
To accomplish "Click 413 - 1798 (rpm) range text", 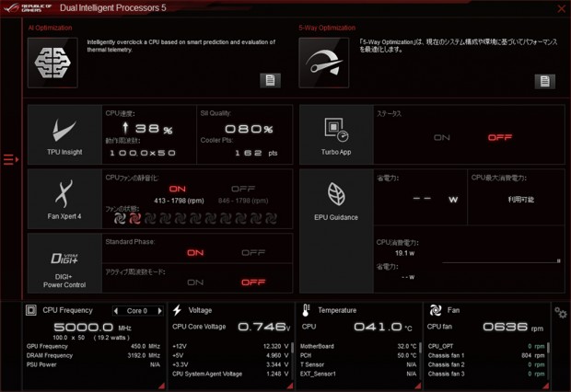I will tap(180, 201).
